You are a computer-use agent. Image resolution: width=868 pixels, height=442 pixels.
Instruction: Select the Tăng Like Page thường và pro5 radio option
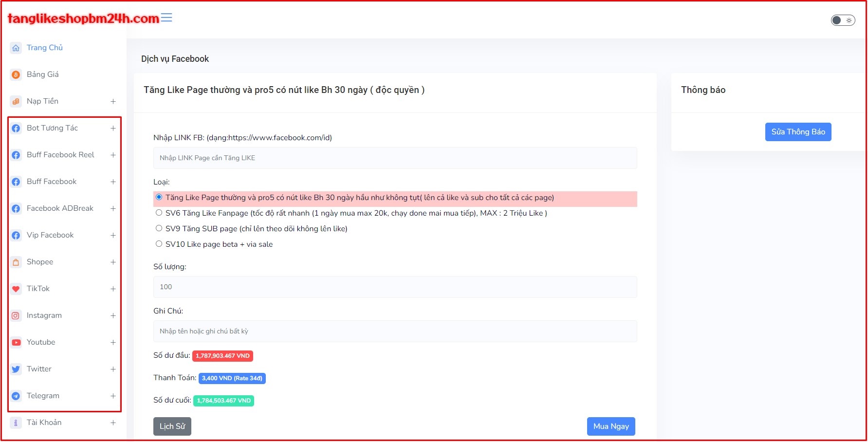tap(159, 197)
